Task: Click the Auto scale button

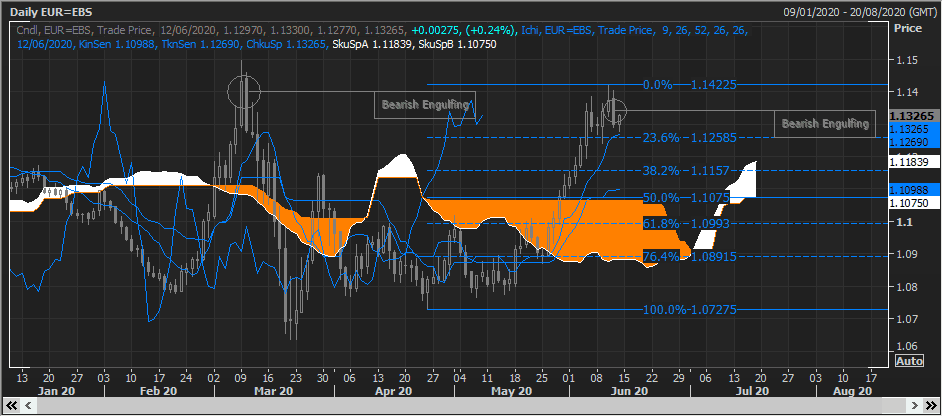Action: [908, 360]
